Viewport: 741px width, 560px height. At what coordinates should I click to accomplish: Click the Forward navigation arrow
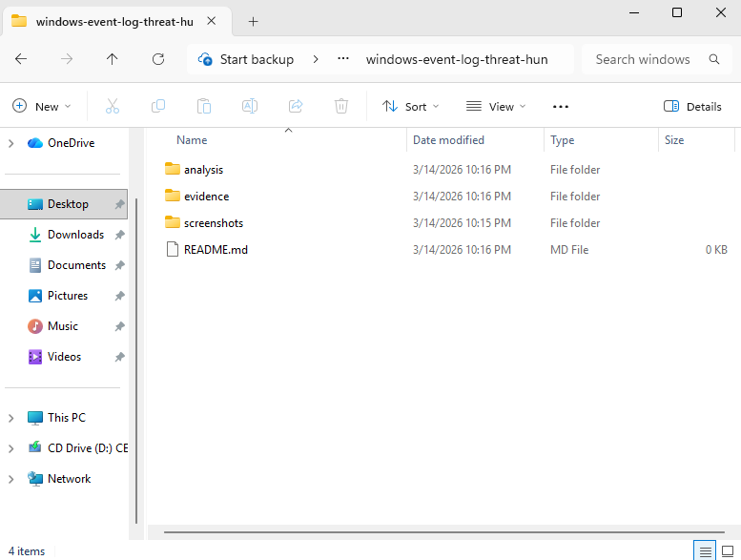pyautogui.click(x=67, y=59)
